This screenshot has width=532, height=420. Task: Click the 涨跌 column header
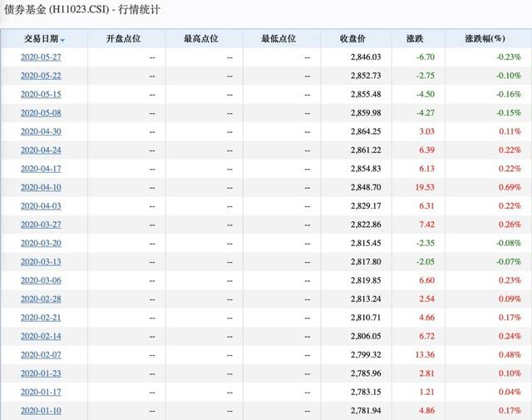click(x=415, y=39)
